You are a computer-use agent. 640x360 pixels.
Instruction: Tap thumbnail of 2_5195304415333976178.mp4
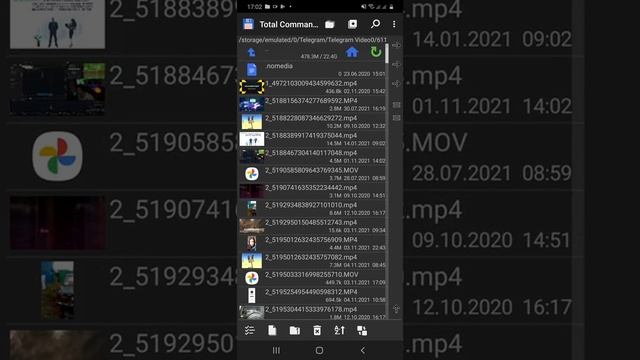click(x=251, y=313)
